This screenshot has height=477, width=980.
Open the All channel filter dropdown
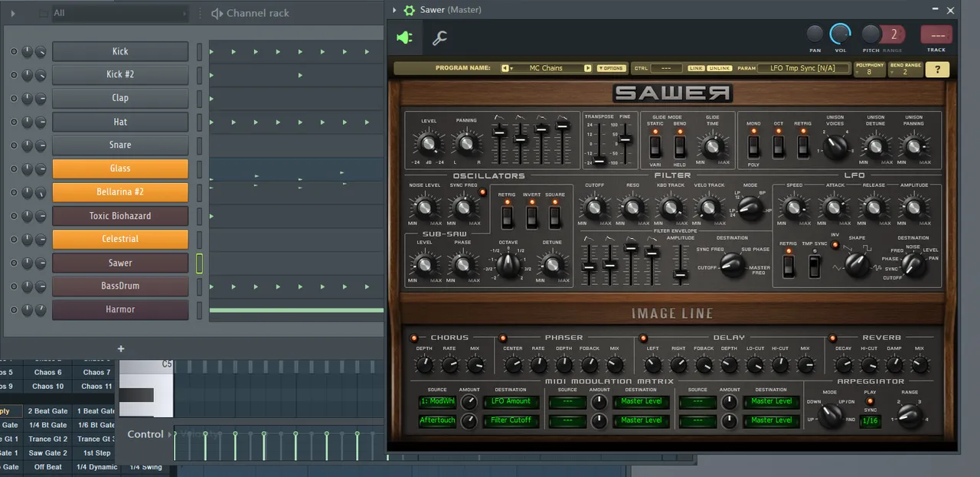click(x=120, y=13)
